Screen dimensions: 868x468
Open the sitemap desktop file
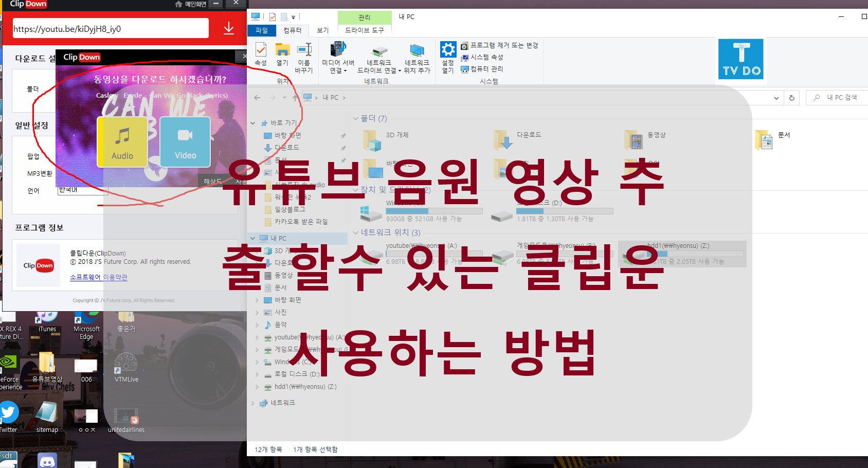point(47,418)
